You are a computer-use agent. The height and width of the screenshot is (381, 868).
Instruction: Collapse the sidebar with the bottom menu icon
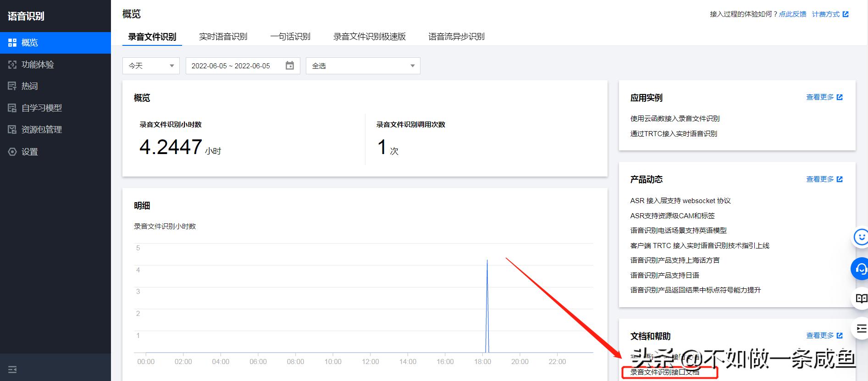12,370
